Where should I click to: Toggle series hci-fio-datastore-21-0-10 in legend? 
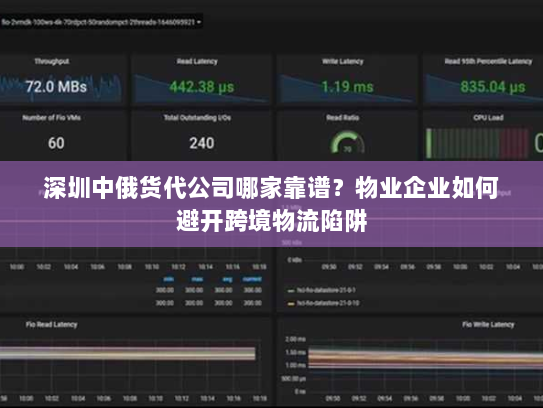[x=328, y=303]
